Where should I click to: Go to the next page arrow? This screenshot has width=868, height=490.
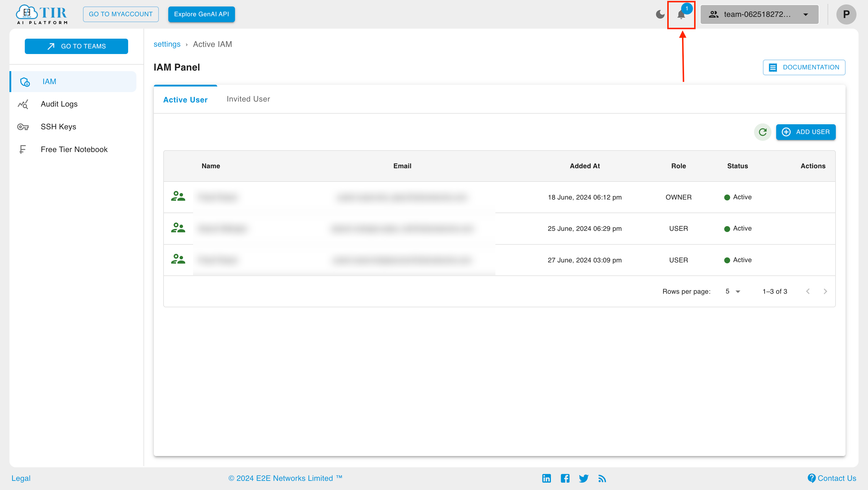(x=825, y=292)
